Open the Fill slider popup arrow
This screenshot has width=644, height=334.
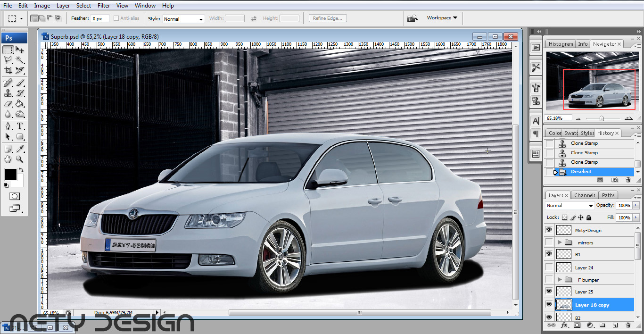tap(636, 217)
